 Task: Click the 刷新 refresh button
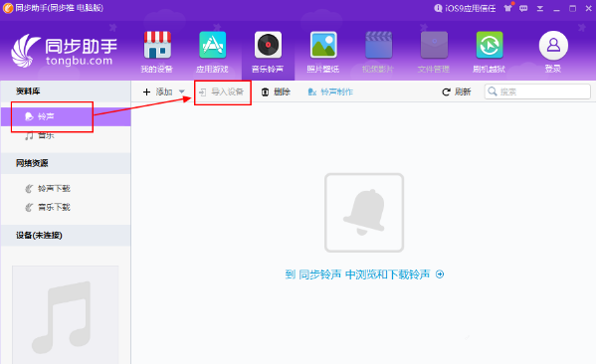(x=457, y=91)
